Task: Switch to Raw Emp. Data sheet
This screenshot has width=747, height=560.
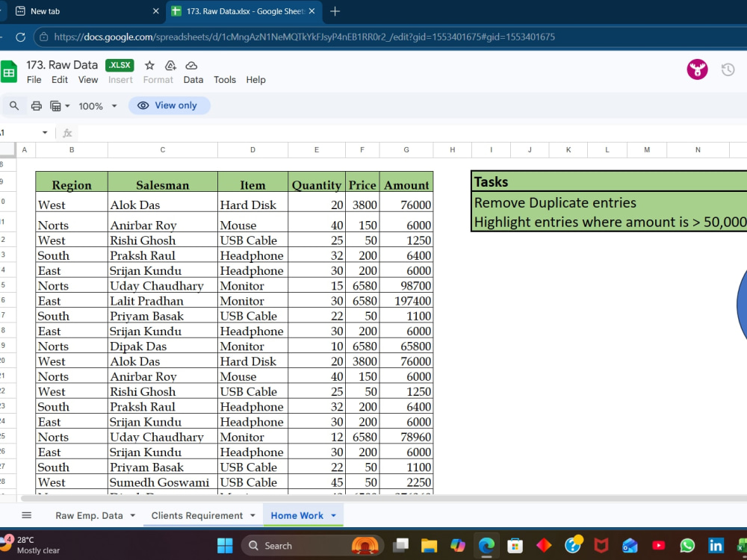Action: pyautogui.click(x=89, y=515)
